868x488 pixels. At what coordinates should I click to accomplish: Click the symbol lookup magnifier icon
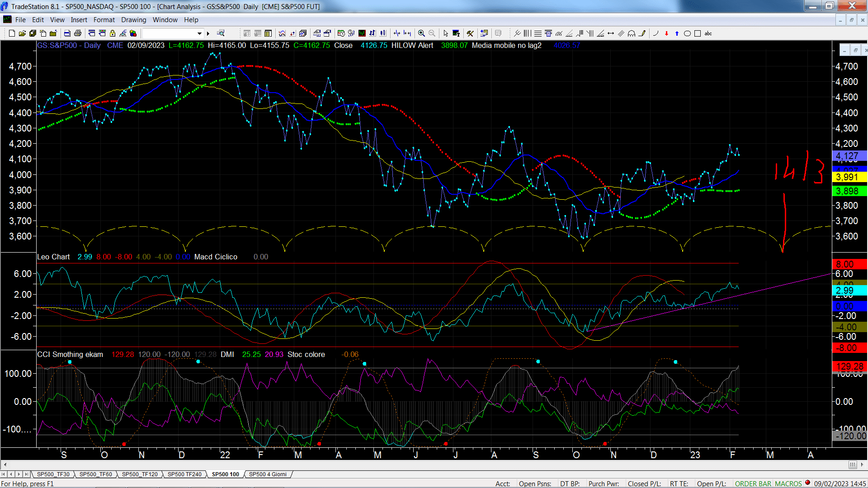coord(221,33)
